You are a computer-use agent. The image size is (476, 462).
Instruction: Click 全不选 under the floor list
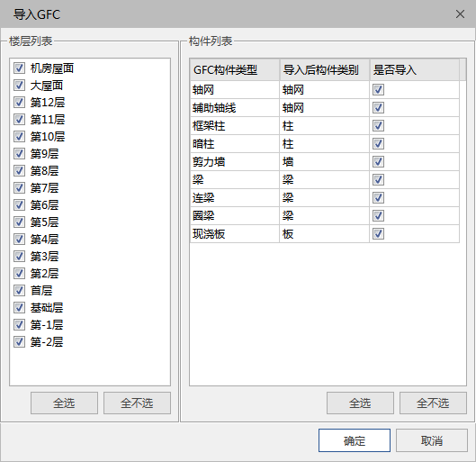(137, 403)
